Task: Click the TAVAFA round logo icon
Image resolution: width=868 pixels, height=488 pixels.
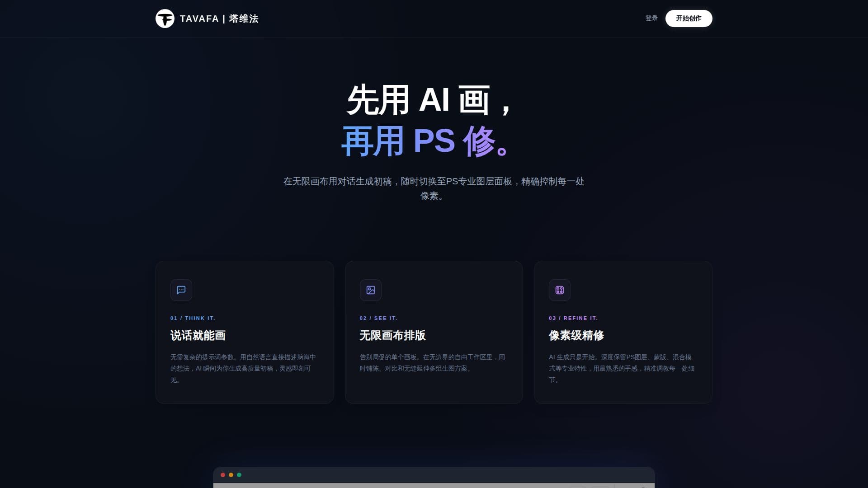Action: (165, 19)
